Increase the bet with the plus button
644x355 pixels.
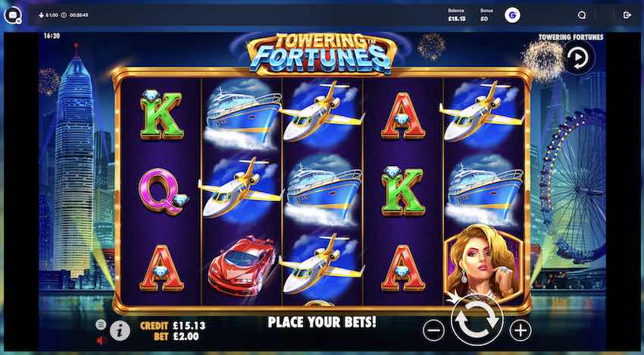[x=521, y=330]
